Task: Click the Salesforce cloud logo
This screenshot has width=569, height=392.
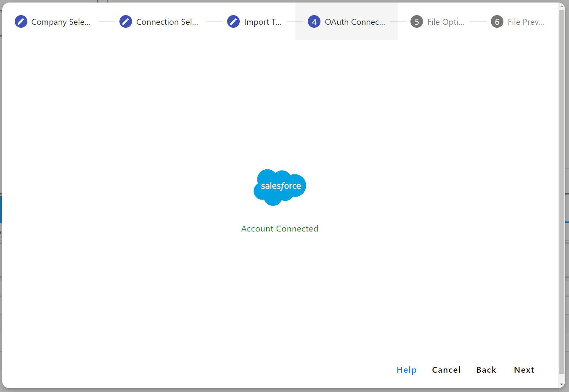Action: click(x=280, y=187)
